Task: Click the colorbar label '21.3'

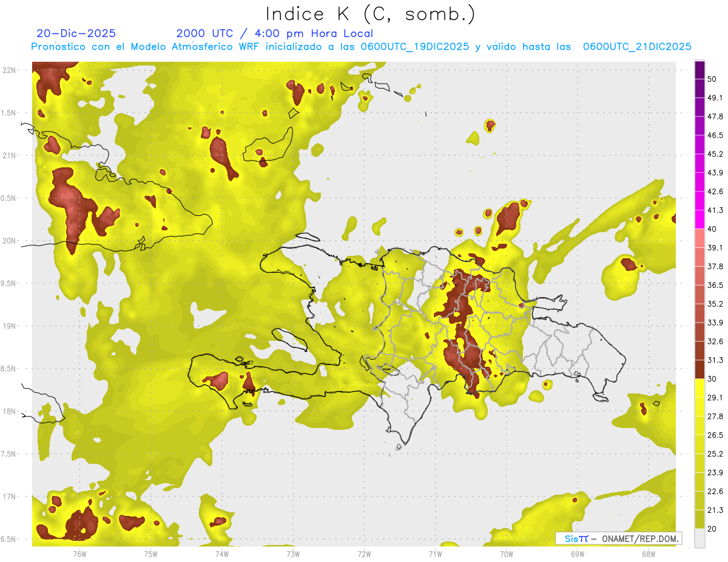Action: (x=715, y=510)
